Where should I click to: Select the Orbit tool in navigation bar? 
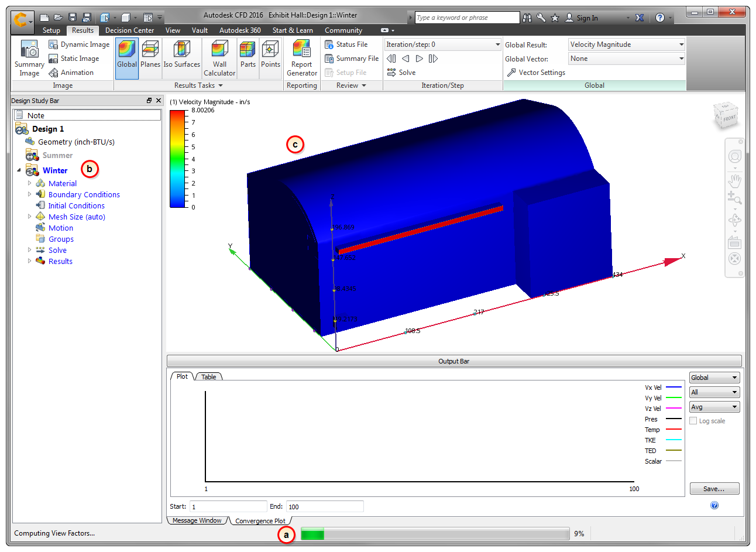735,220
